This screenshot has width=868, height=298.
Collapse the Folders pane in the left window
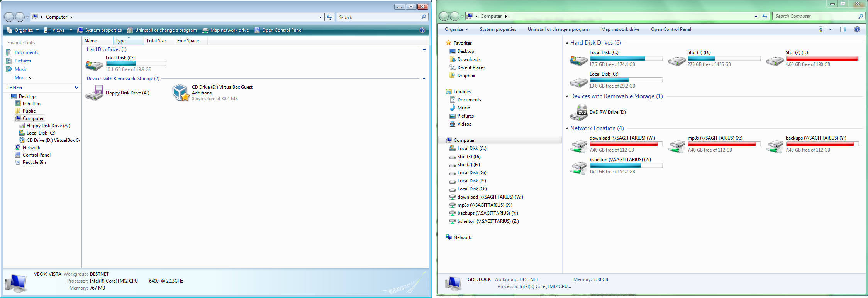76,88
